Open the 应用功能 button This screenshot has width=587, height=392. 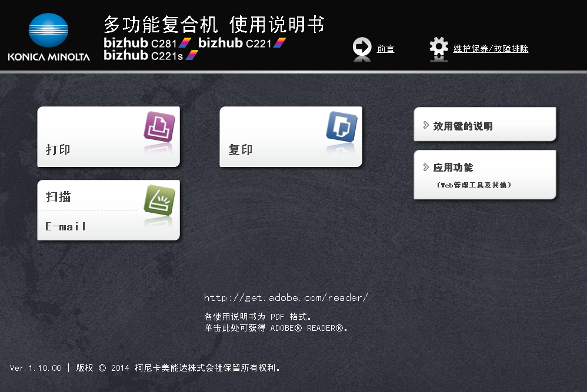[485, 175]
